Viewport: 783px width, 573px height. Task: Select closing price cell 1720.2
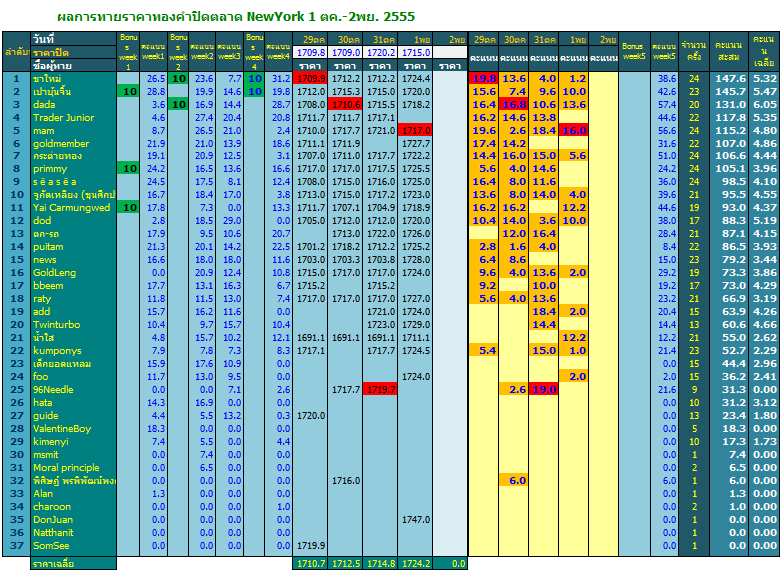click(x=381, y=52)
